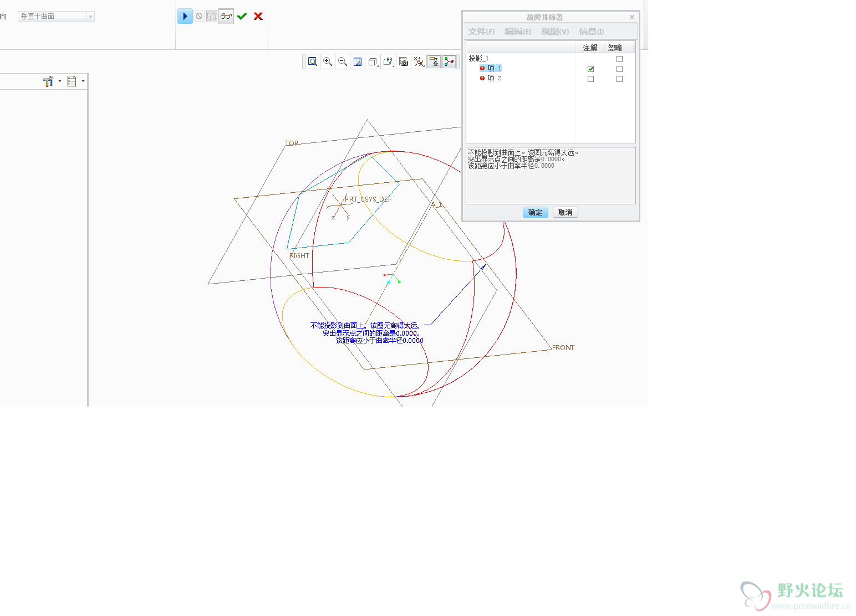Click the red dot icon beside 项 2

point(482,78)
